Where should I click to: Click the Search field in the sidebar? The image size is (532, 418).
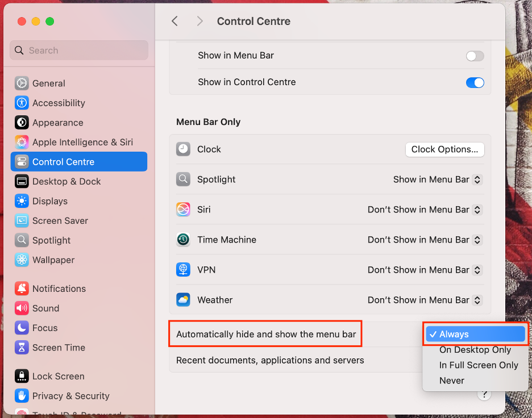pos(78,51)
